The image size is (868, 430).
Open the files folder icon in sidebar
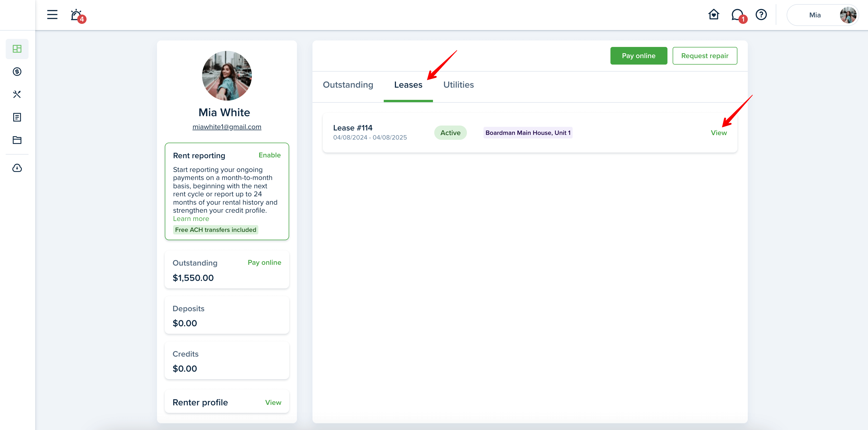tap(17, 140)
